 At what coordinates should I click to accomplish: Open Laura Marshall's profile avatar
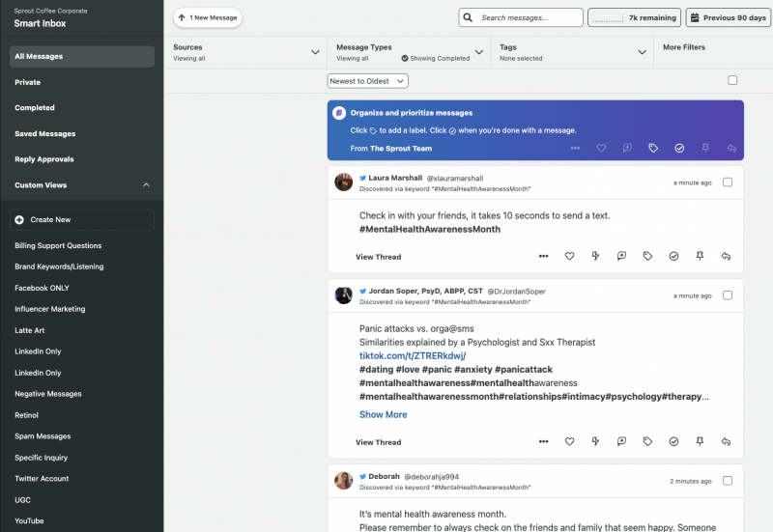click(x=344, y=182)
